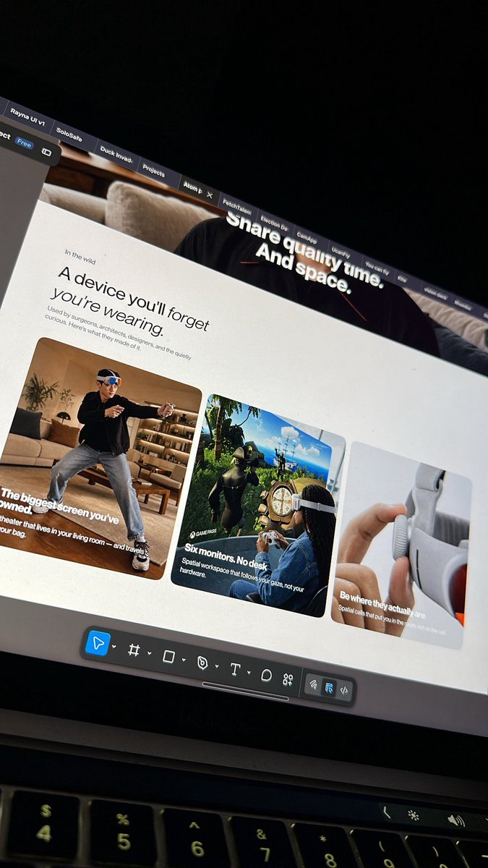Screen dimensions: 488x868
Task: Select the Comment bubble tool
Action: point(266,676)
